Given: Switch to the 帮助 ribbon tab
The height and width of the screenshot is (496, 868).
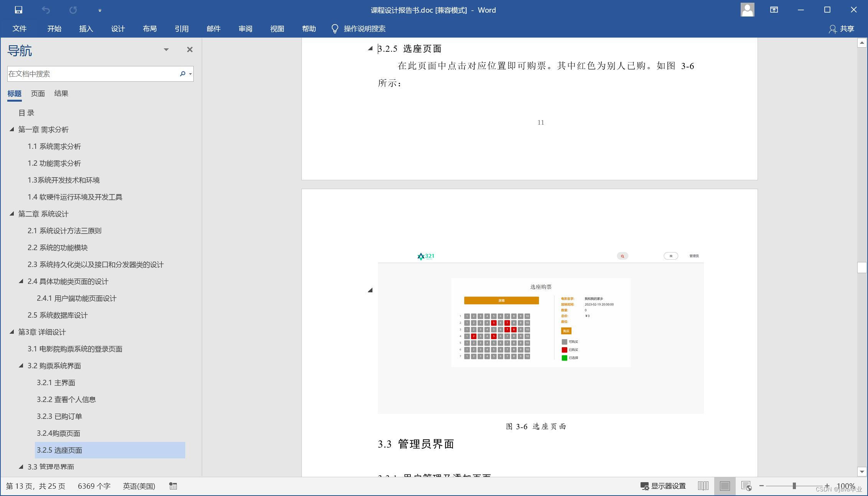Looking at the screenshot, I should click(x=309, y=29).
